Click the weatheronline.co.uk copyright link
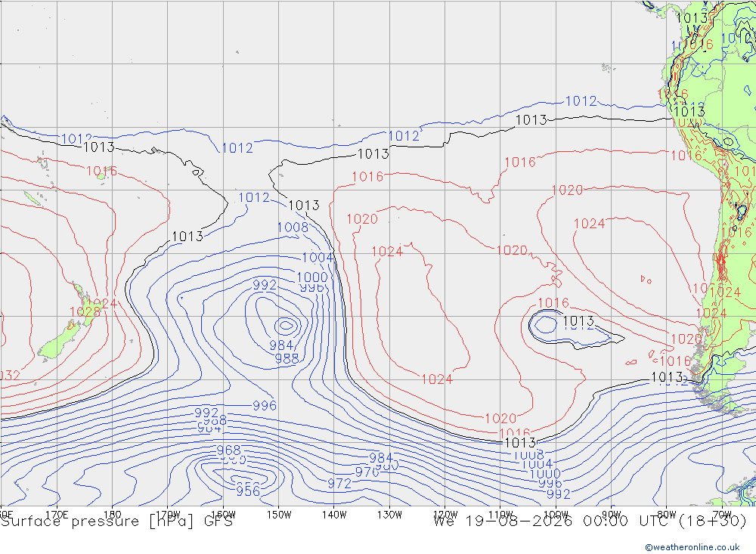Image resolution: width=756 pixels, height=554 pixels. click(x=692, y=546)
